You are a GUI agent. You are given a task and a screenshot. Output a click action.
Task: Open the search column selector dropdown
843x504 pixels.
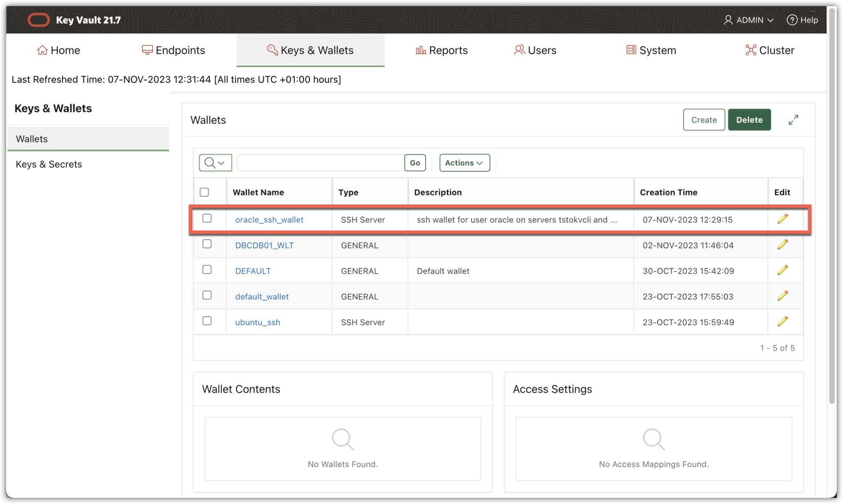215,163
